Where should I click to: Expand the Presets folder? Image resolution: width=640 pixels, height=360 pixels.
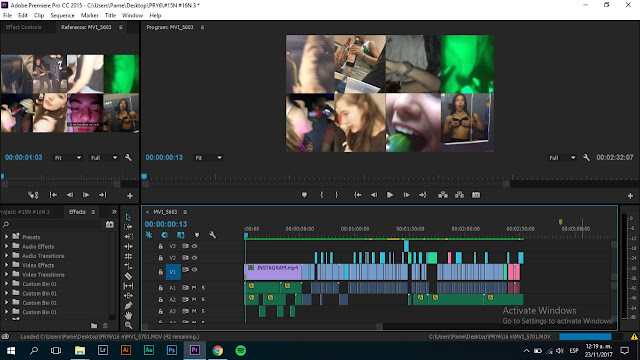click(6, 237)
